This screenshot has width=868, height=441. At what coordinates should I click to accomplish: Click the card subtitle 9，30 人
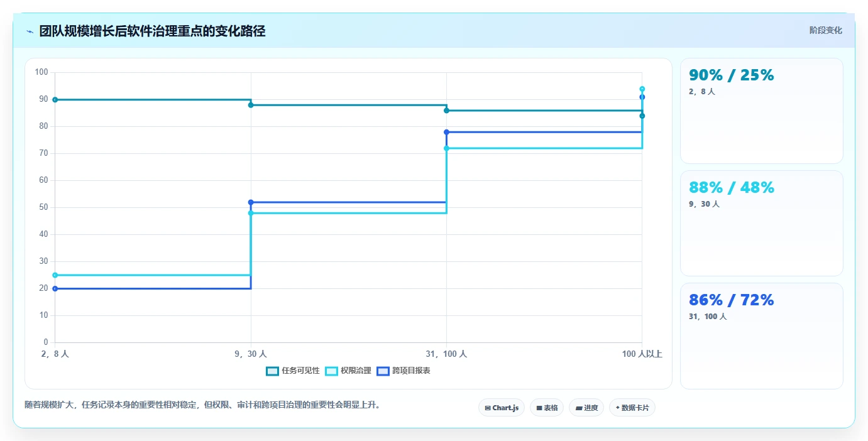point(705,204)
